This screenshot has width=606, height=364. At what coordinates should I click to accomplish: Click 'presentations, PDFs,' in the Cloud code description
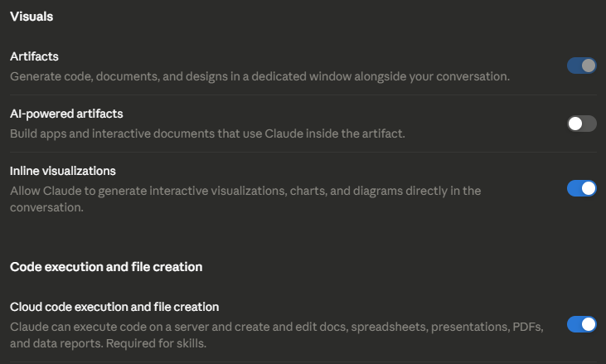[487, 327]
